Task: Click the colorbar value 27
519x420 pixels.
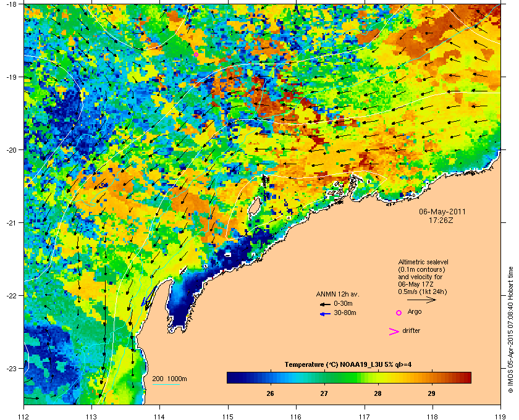Action: 324,393
